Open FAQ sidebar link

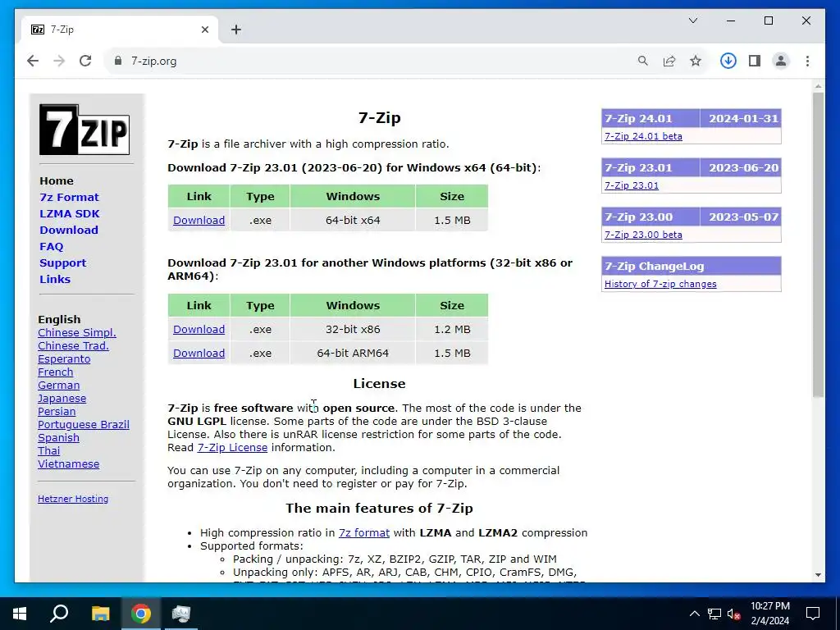(52, 246)
